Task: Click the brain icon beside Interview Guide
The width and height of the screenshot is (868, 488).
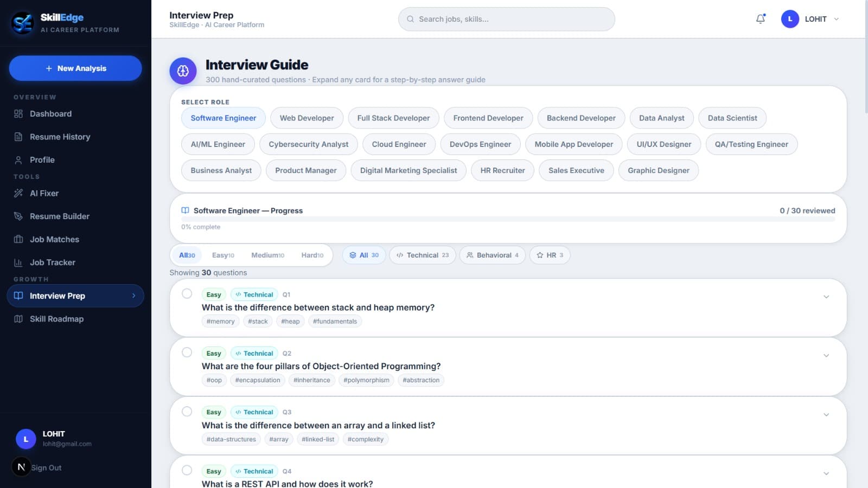Action: point(183,71)
